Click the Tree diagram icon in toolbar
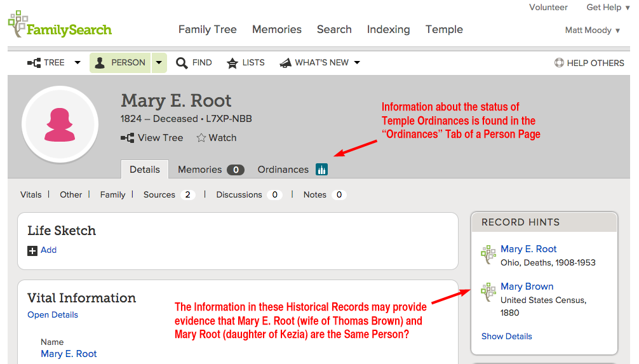The height and width of the screenshot is (364, 639). coord(34,63)
